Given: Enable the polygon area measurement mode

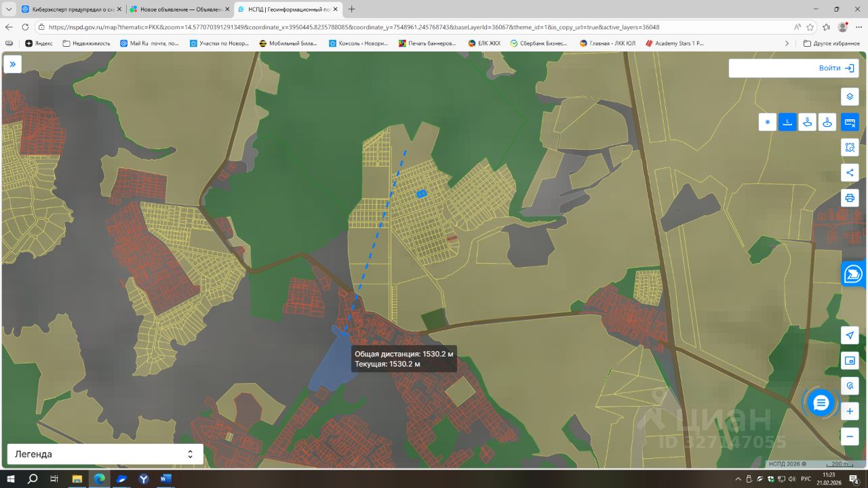Looking at the screenshot, I should point(808,122).
